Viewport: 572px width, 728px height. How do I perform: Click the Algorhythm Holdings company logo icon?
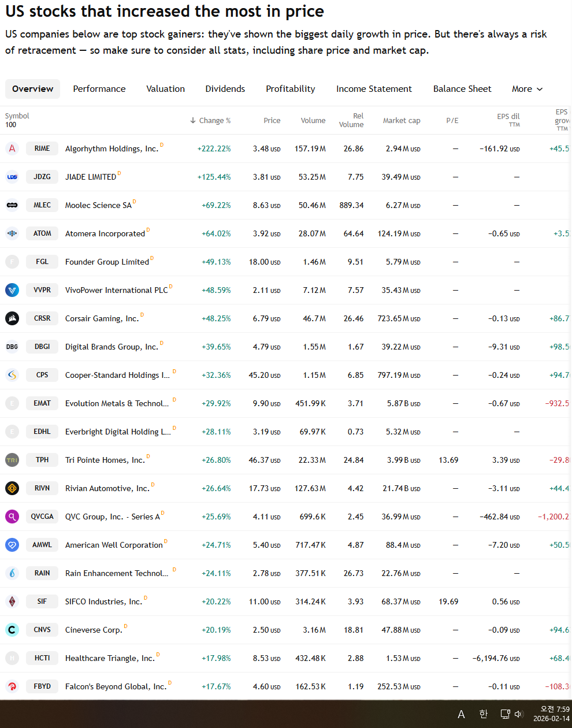pos(12,148)
